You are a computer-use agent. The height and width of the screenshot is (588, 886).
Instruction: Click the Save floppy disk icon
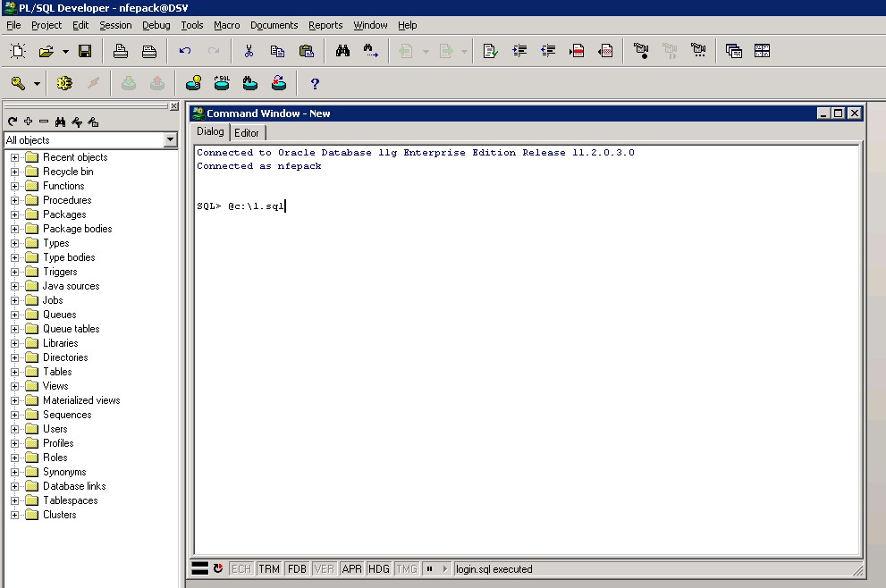85,51
